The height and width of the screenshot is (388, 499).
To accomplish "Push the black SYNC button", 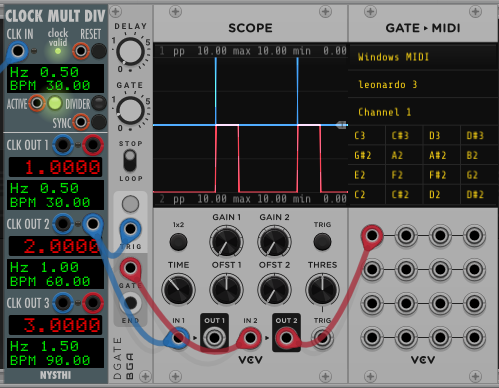I will coord(99,122).
